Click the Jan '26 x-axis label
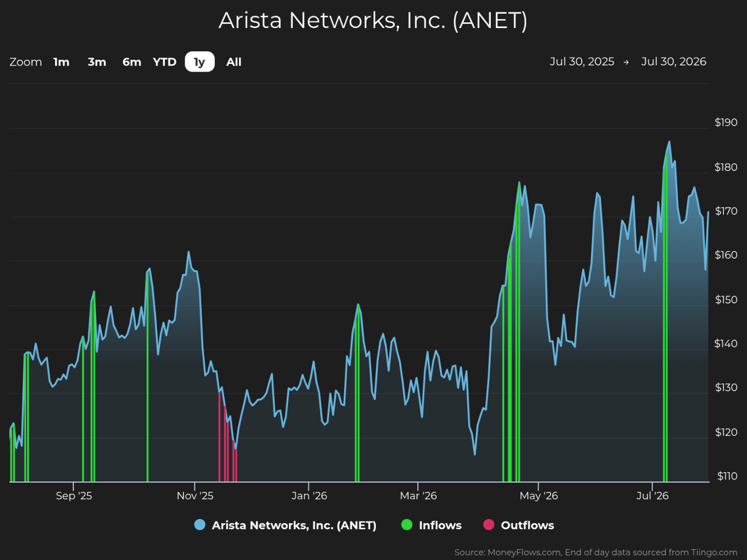Viewport: 747px width, 560px height. pos(309,496)
